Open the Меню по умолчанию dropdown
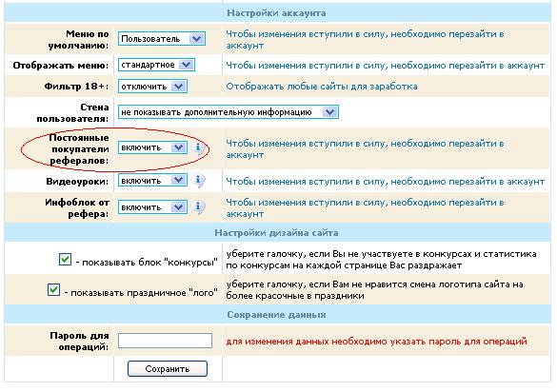Viewport: 557px width, 392px height. pyautogui.click(x=162, y=39)
